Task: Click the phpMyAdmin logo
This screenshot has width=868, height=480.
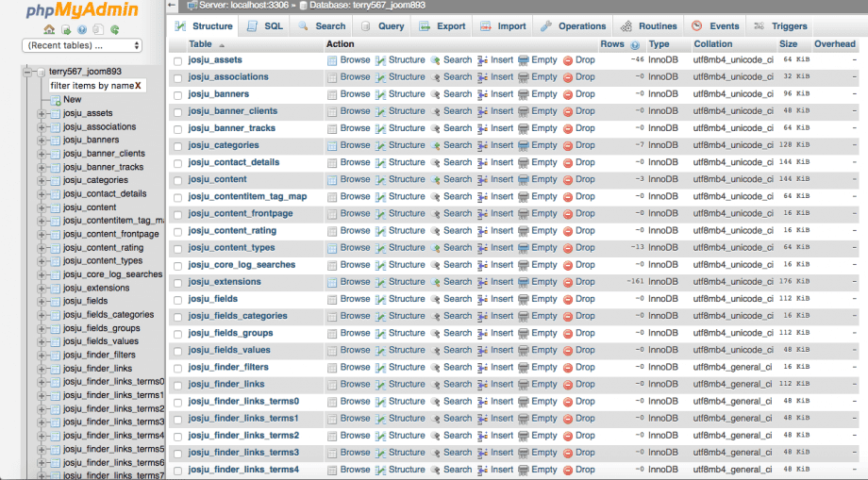Action: pyautogui.click(x=82, y=10)
